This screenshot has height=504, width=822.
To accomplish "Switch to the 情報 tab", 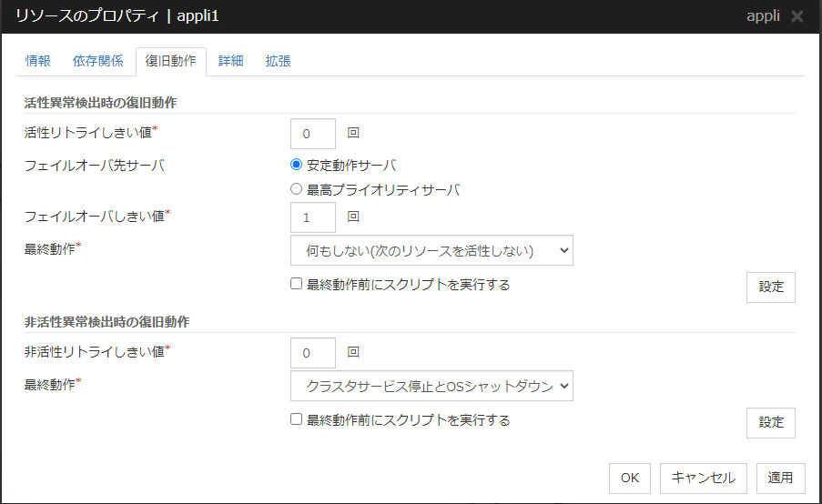I will (x=38, y=61).
